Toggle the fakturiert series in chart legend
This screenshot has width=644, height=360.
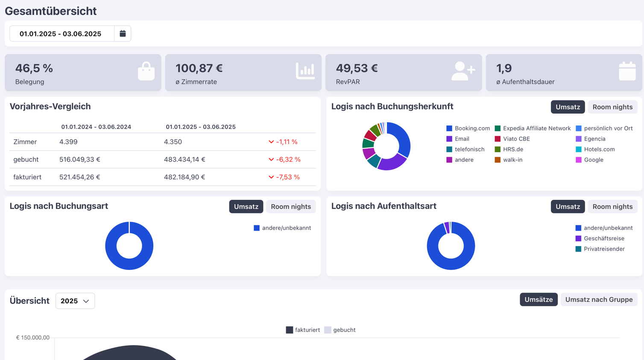click(303, 330)
